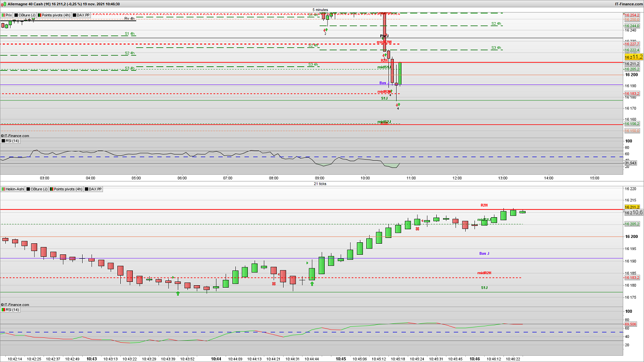
Task: Click the "R2H" label in the 21-ticks chart
Action: (484, 206)
